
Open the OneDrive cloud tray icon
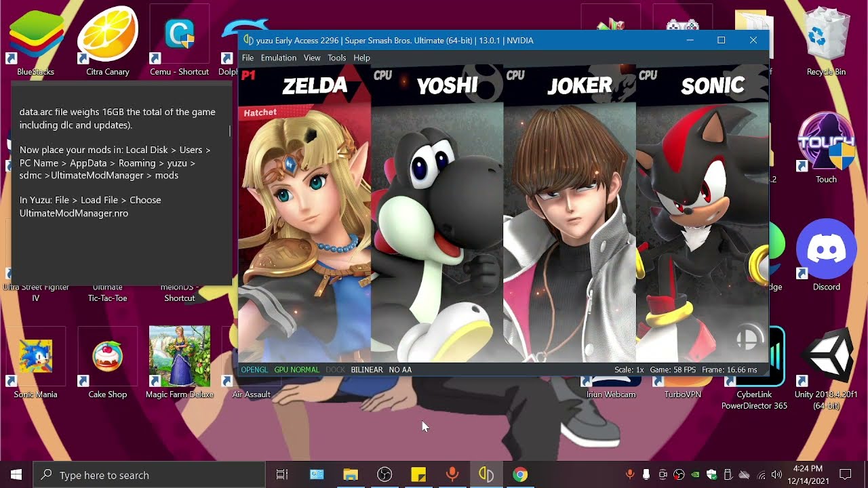pyautogui.click(x=744, y=474)
